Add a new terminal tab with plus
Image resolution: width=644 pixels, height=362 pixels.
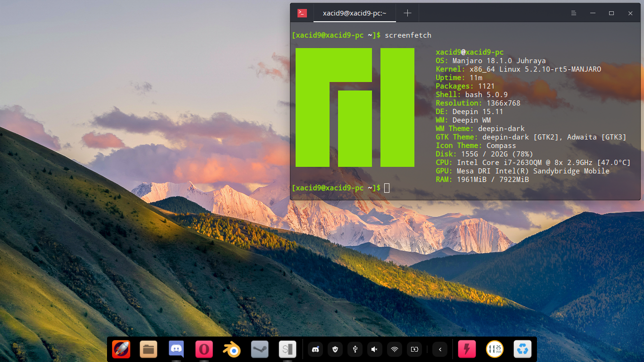(x=408, y=13)
